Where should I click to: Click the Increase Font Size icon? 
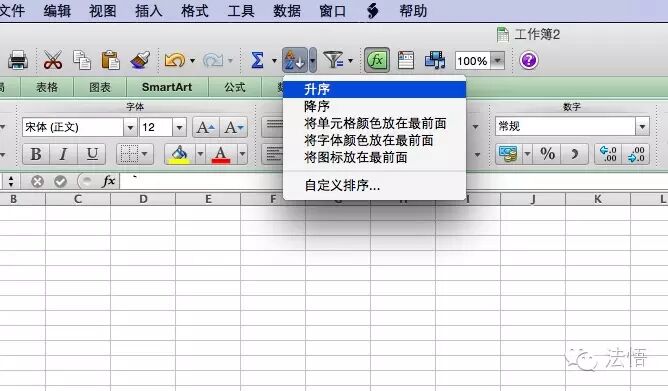[206, 127]
